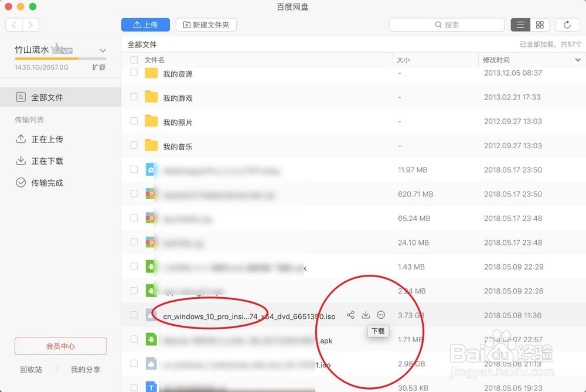Share the cn_windows_10_pro iso file
Viewport: 586px width, 392px height.
[350, 315]
